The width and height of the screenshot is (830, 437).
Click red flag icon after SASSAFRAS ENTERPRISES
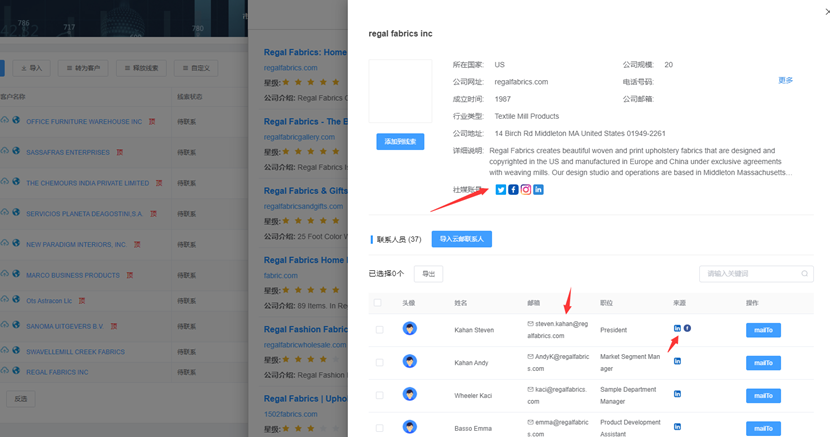tap(120, 152)
